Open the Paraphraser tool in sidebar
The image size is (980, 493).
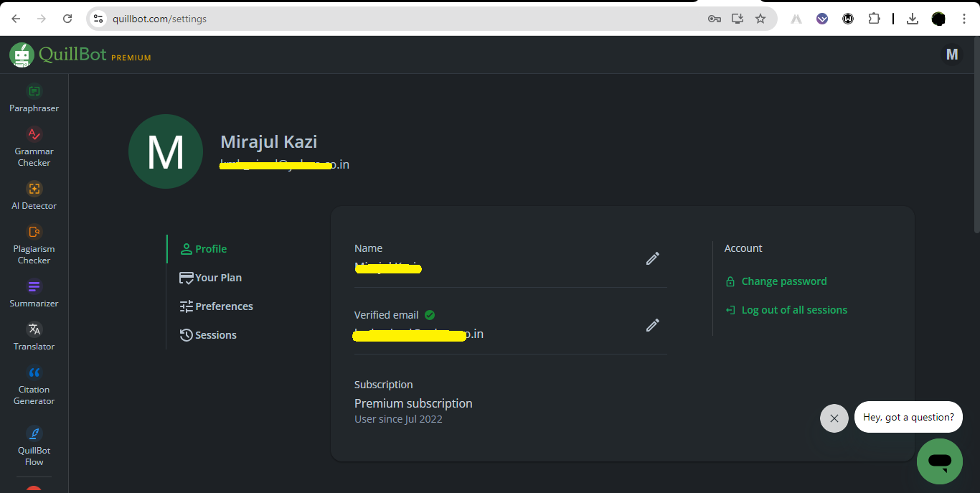34,98
